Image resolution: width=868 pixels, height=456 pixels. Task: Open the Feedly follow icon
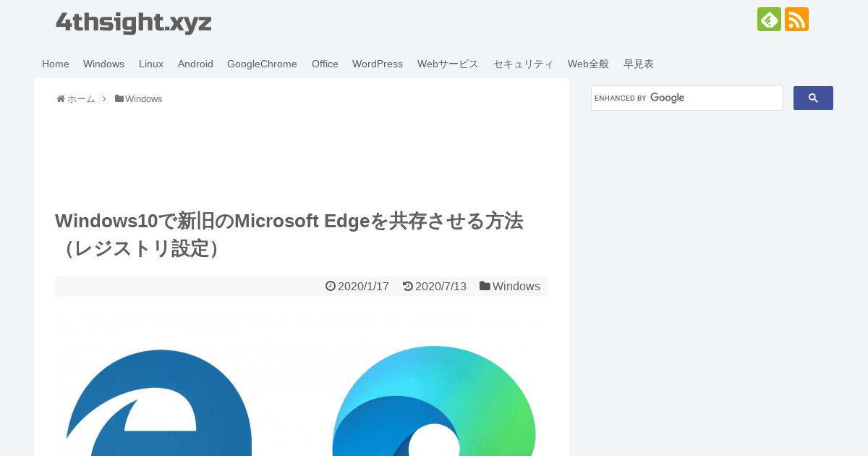769,20
